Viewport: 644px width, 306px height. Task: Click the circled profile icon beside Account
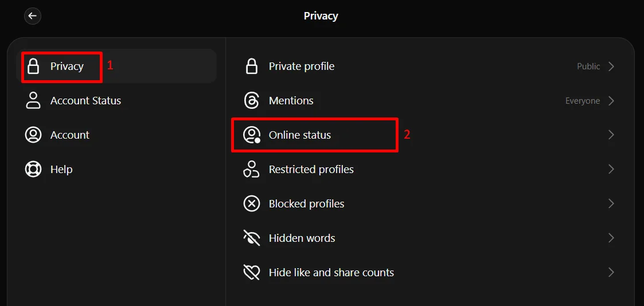(x=33, y=135)
